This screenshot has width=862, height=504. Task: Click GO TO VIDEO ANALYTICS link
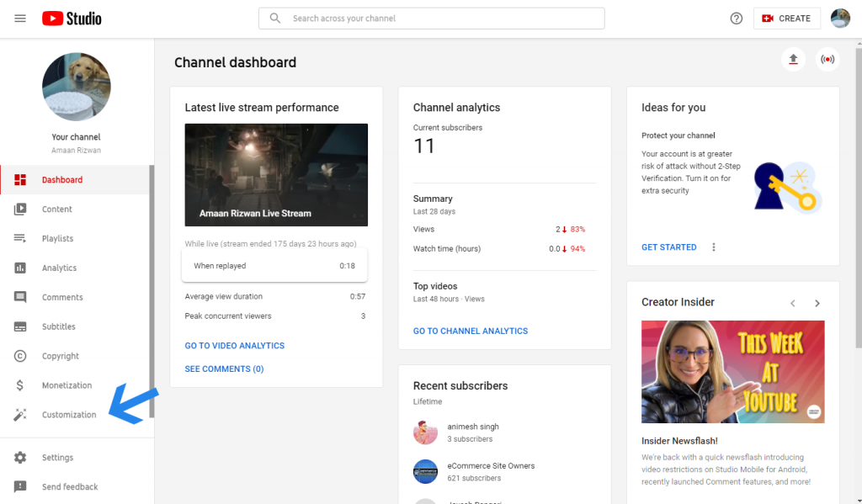(x=235, y=346)
